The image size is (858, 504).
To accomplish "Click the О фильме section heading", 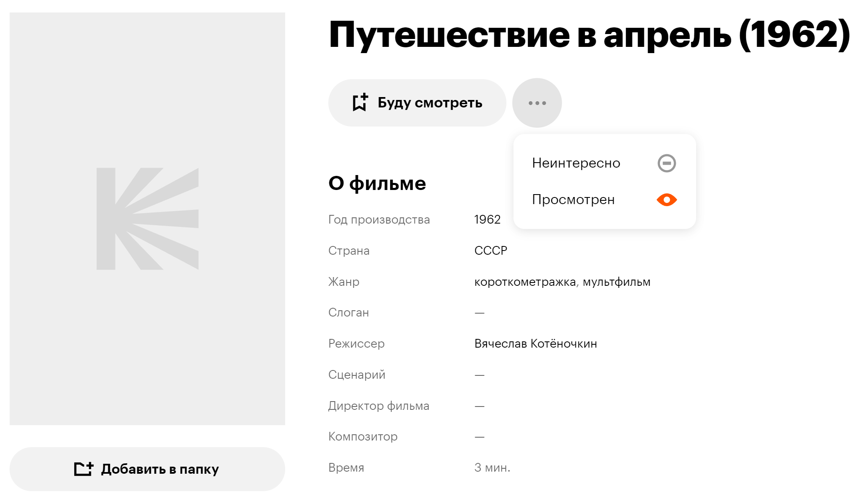I will point(377,183).
